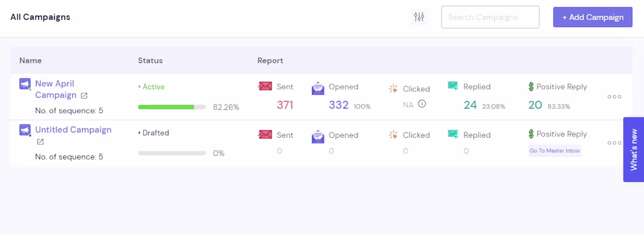644x234 pixels.
Task: Open New April Campaign in new tab icon
Action: [84, 96]
